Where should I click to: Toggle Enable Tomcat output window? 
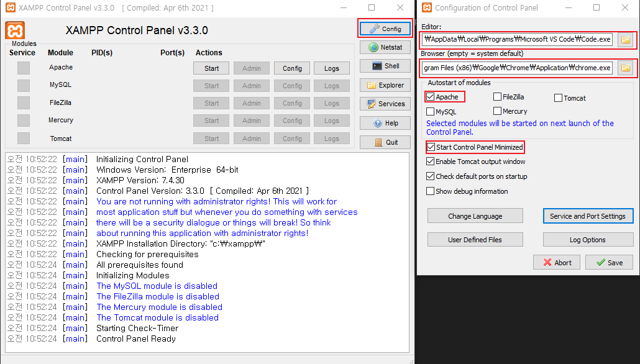click(x=430, y=162)
